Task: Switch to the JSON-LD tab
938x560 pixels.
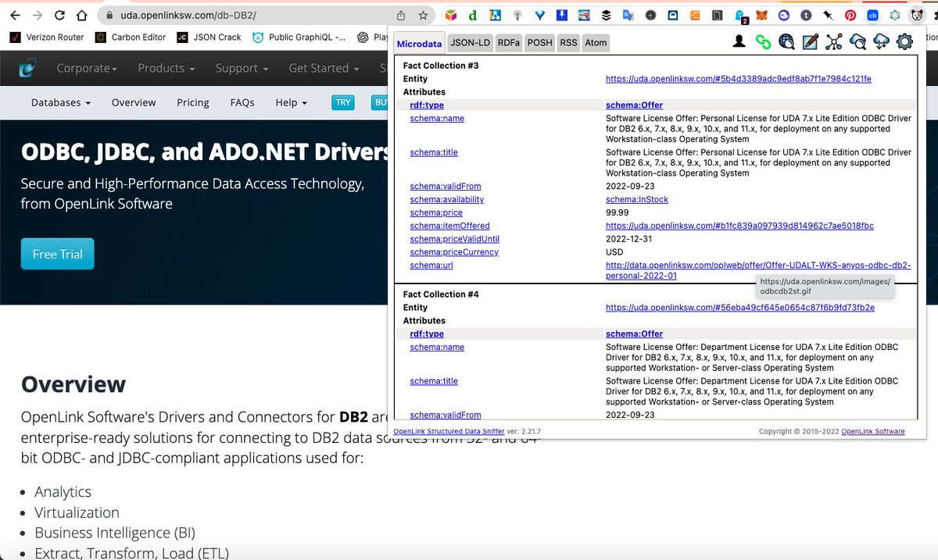Action: [470, 43]
